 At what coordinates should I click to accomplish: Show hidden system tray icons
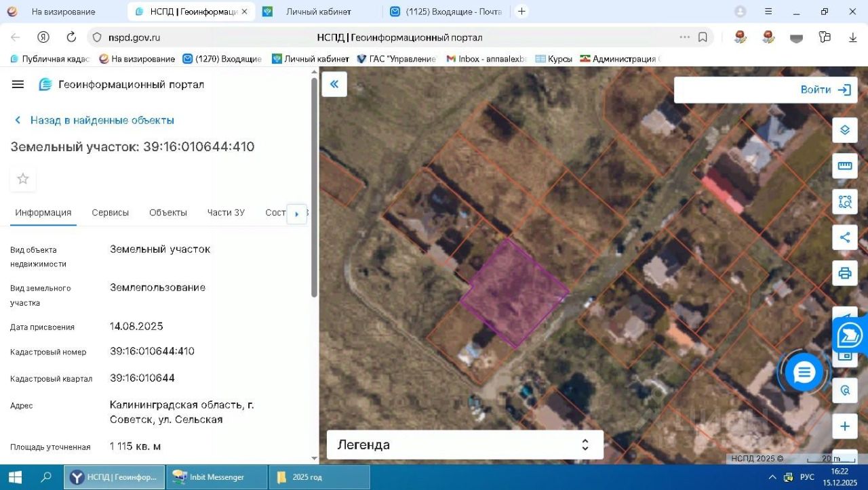772,477
